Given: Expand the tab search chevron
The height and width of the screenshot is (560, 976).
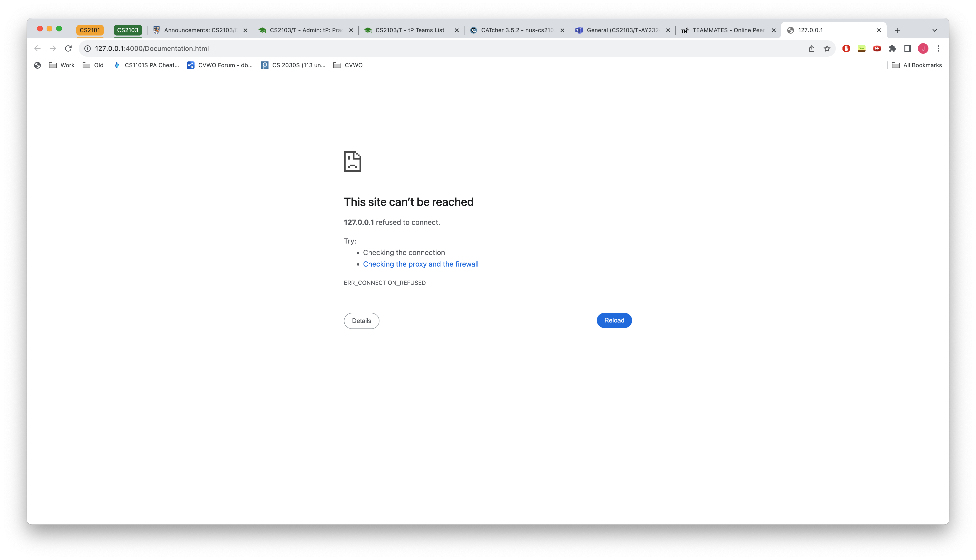Looking at the screenshot, I should click(934, 30).
